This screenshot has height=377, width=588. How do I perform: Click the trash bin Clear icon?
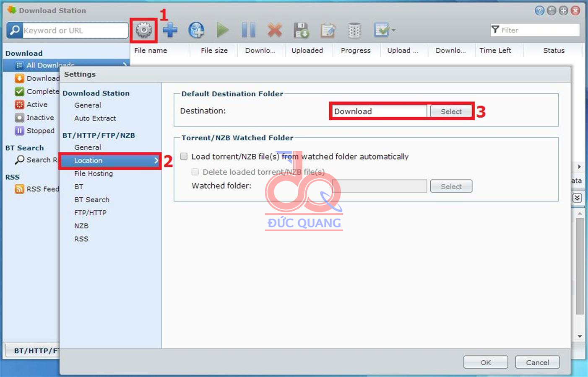click(x=354, y=30)
